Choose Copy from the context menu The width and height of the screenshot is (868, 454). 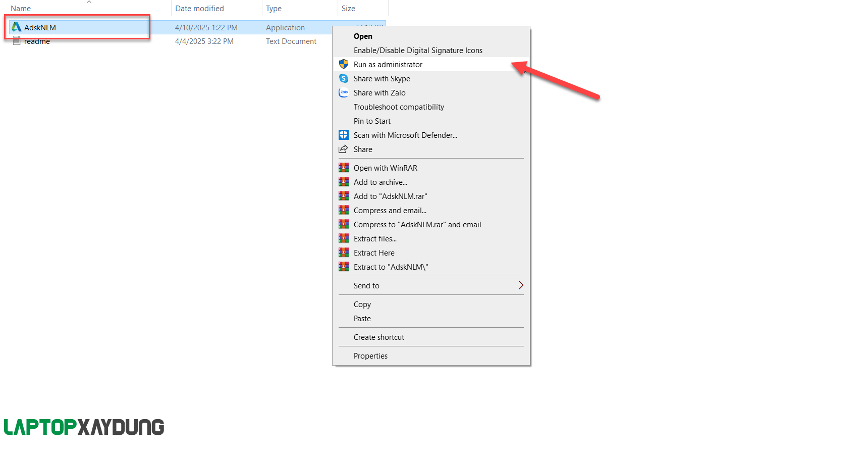(x=431, y=305)
